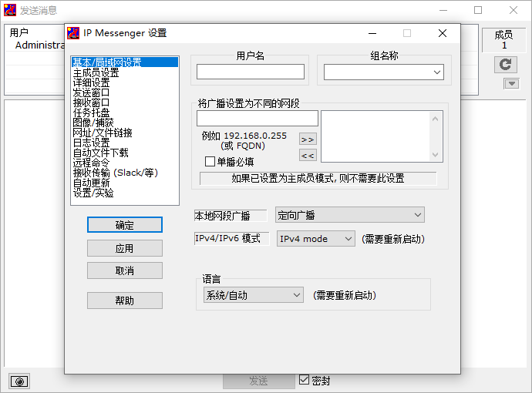Click the 确定 button
532x393 pixels.
coord(124,225)
